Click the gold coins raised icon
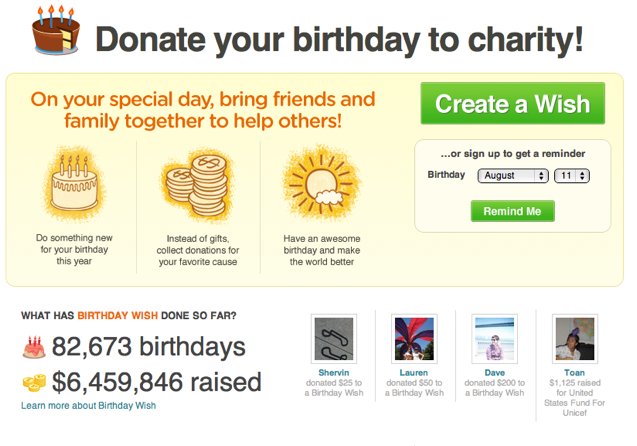The height and width of the screenshot is (446, 637). pyautogui.click(x=34, y=382)
